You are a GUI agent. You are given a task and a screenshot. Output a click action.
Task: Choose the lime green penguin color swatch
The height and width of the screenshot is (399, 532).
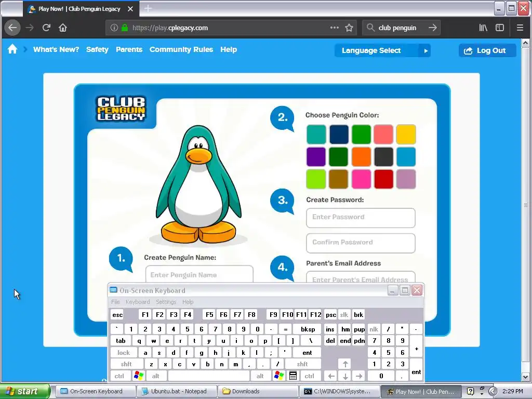pos(316,179)
